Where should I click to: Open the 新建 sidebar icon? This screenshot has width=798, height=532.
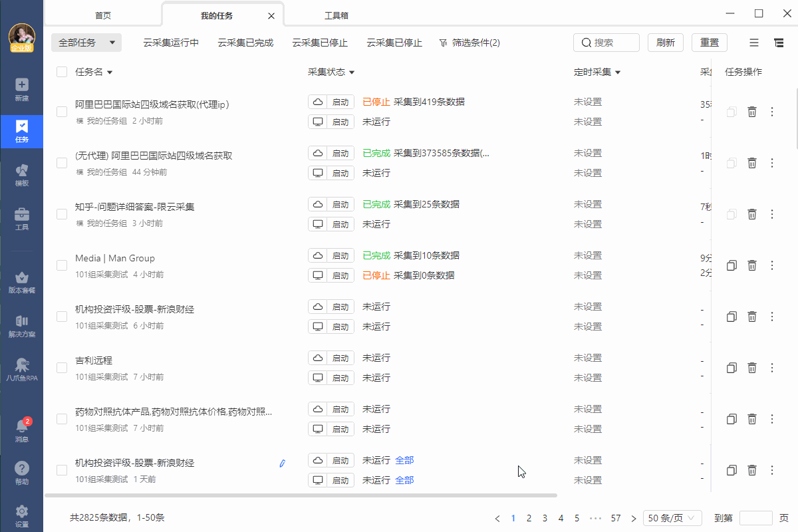click(x=21, y=90)
